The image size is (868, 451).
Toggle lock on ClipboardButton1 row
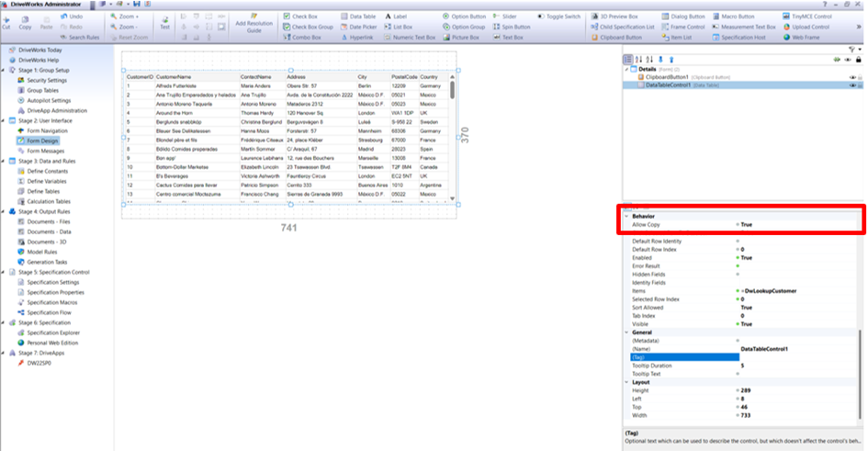[860, 77]
